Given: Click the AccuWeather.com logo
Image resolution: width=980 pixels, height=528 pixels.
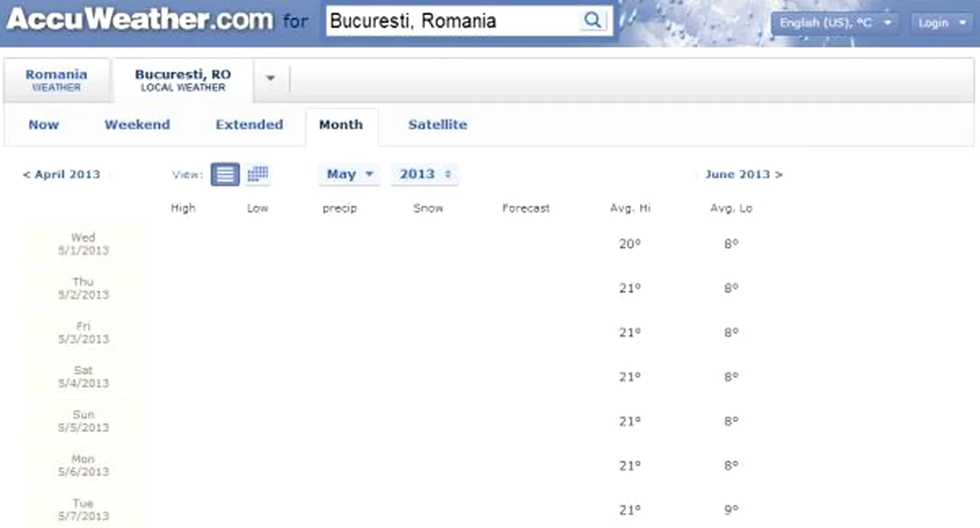Looking at the screenshot, I should [x=139, y=20].
